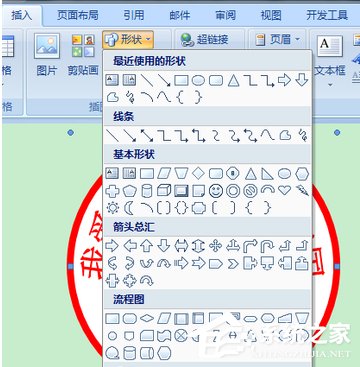This screenshot has height=367, width=360.
Task: Select the U-turn arrow shape
Action: pos(268,246)
